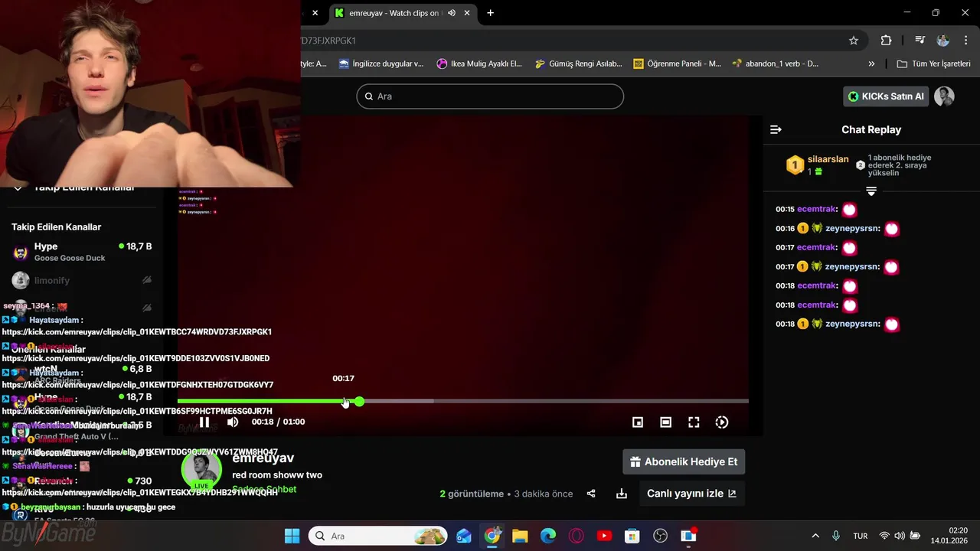
Task: Open Wi-Fi network tray icon
Action: pyautogui.click(x=884, y=536)
